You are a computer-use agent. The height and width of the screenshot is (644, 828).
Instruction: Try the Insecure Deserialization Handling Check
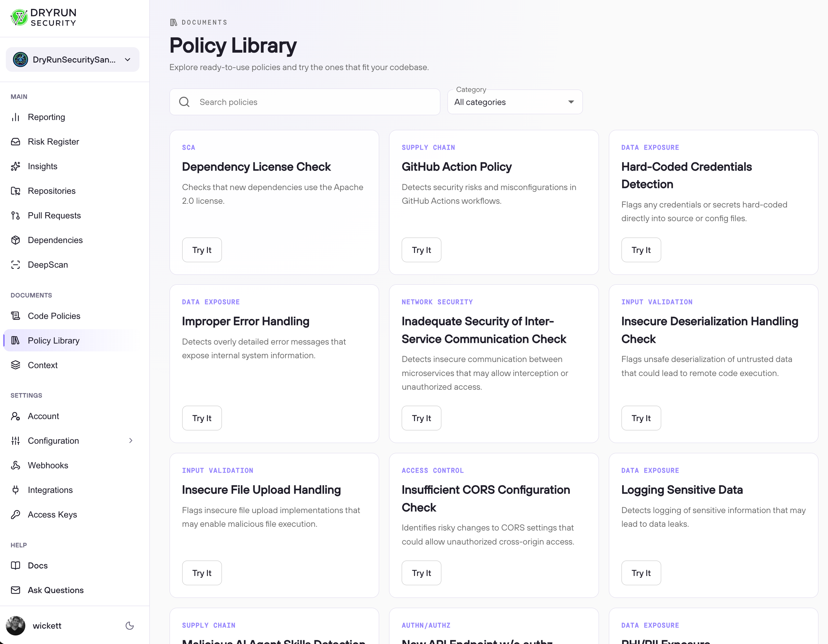pos(641,418)
